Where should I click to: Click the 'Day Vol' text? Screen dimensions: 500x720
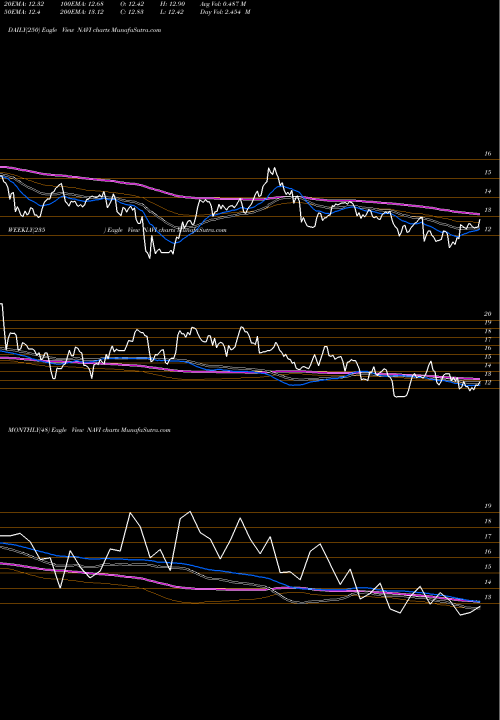click(x=225, y=12)
